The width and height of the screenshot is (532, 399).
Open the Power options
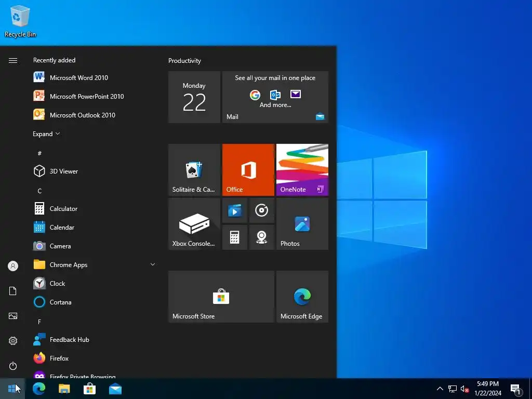click(x=13, y=366)
